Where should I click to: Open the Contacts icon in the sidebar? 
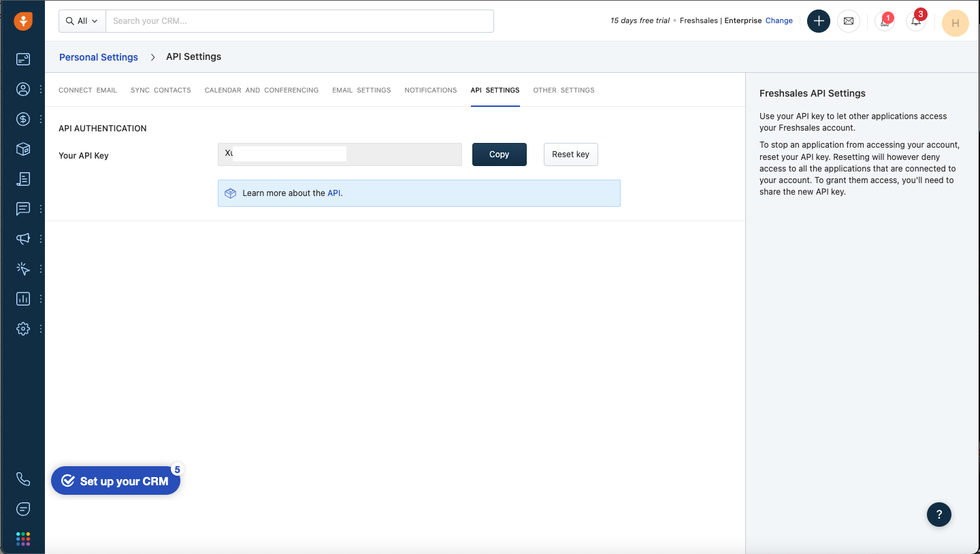23,89
